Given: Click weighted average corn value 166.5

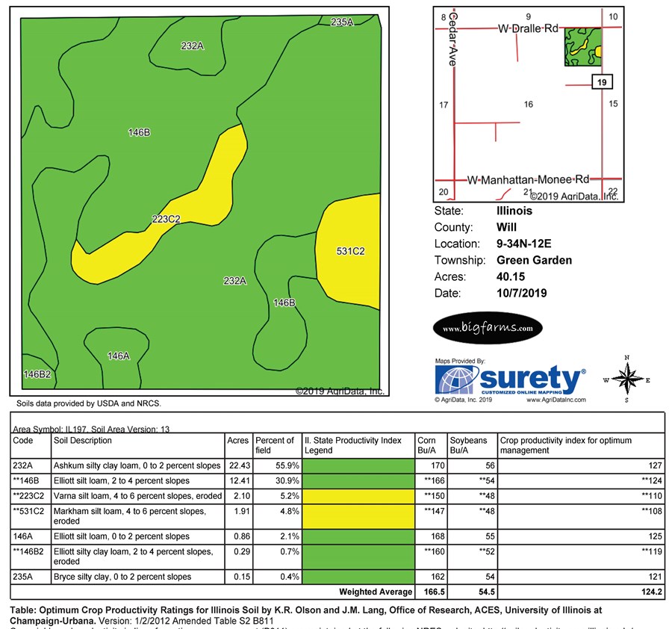Looking at the screenshot, I should point(434,592).
